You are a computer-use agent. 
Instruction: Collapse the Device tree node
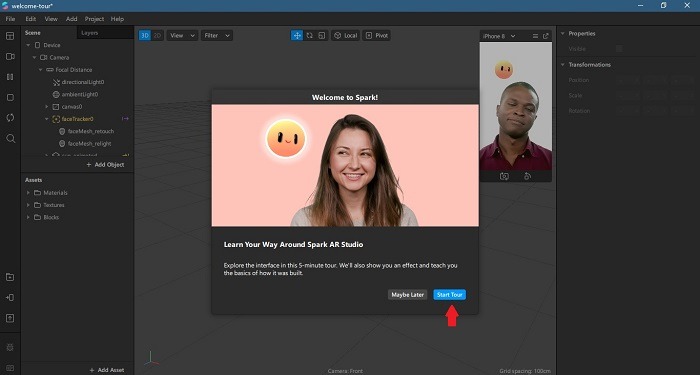click(28, 45)
